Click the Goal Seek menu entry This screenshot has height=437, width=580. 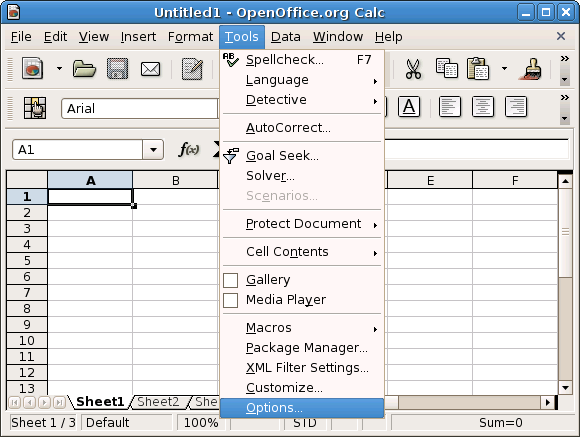(302, 156)
